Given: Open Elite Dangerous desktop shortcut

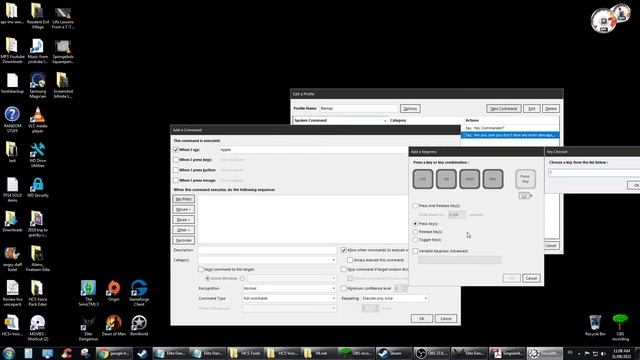Looking at the screenshot, I should click(88, 328).
